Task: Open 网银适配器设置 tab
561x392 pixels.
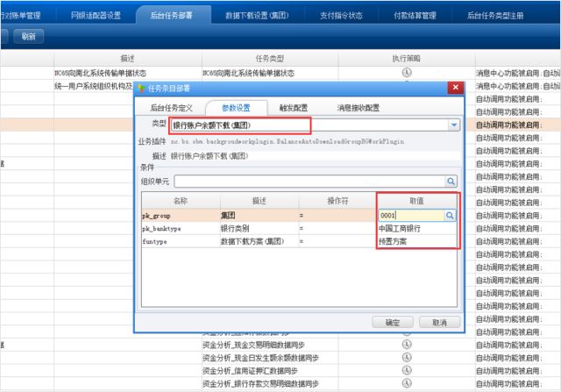Action: 96,16
